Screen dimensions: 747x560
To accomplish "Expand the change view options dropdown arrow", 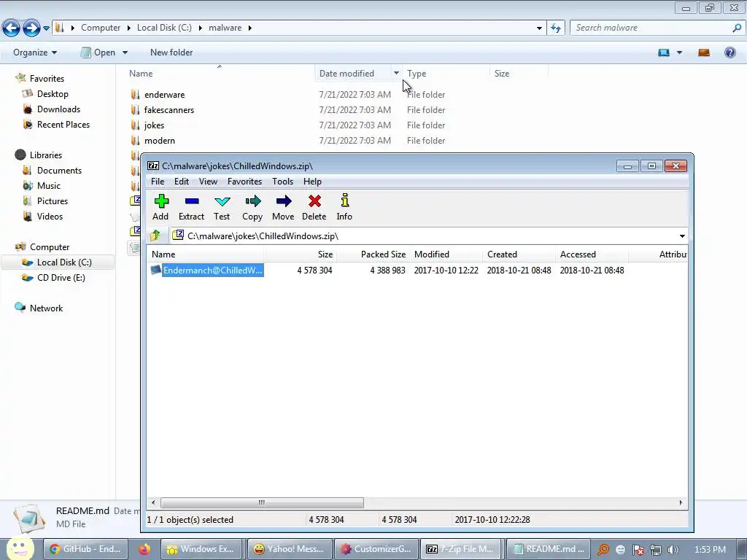I will point(679,52).
